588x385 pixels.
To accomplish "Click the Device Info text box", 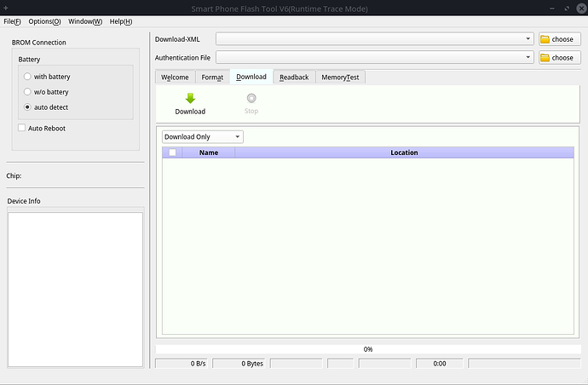I will click(x=75, y=290).
